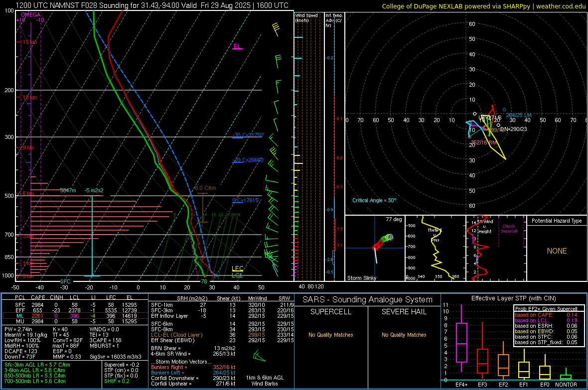Image resolution: width=588 pixels, height=390 pixels.
Task: Click the "Inf. Temp. Adv." panel header
Action: 334,20
